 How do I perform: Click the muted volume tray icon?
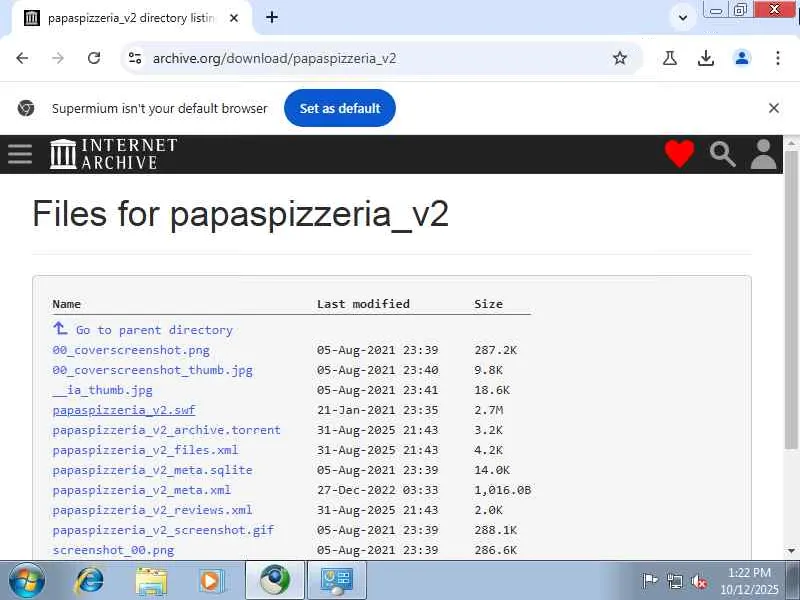pos(699,581)
